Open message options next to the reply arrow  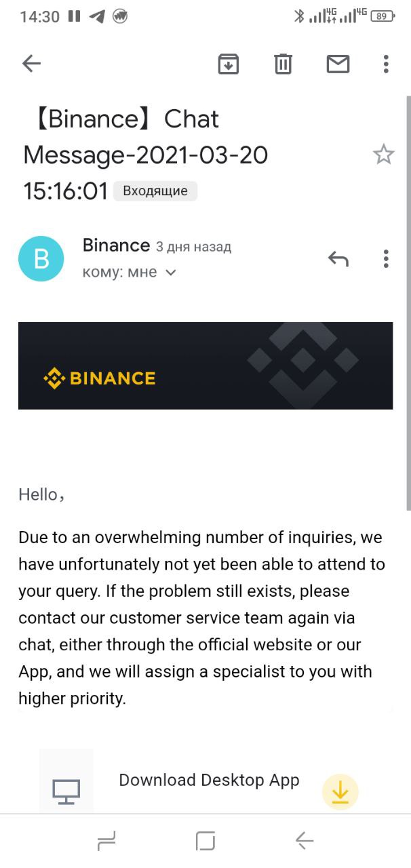(x=386, y=258)
